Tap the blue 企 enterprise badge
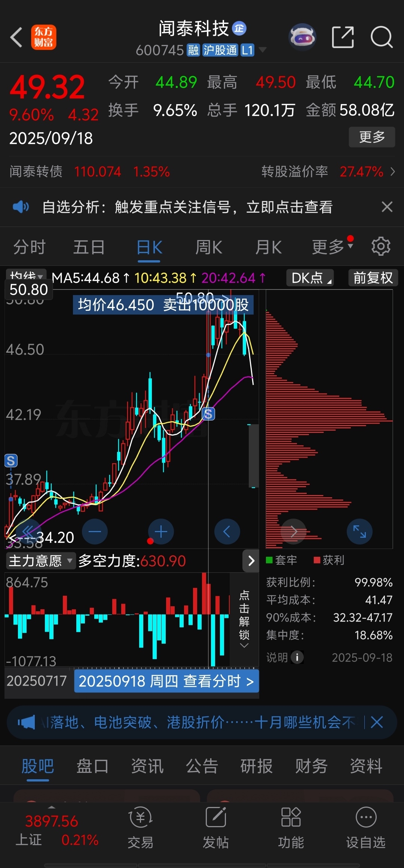Viewport: 404px width, 868px height. tap(239, 28)
